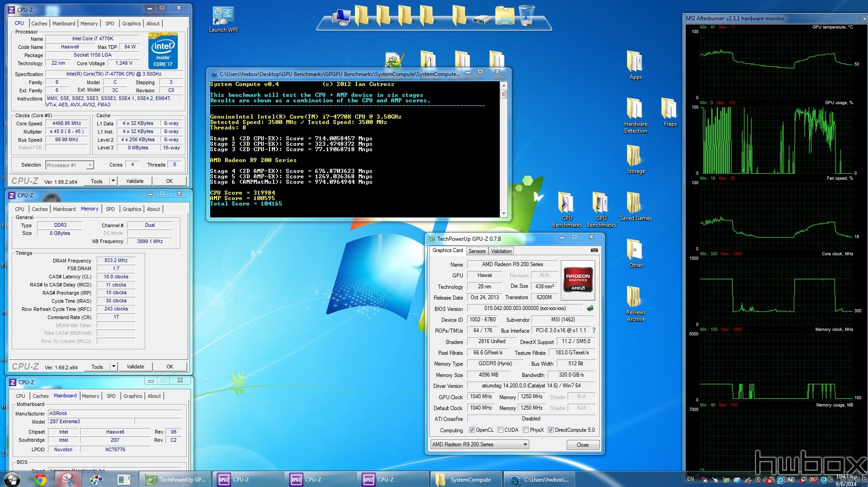Open the Paint palette taskbar icon
The image size is (868, 487).
coord(96,480)
